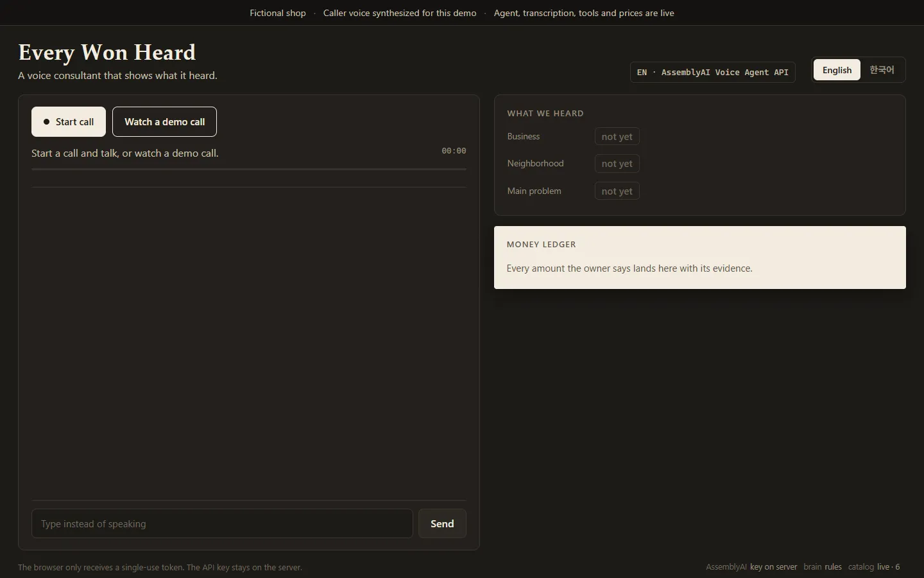This screenshot has width=924, height=578.
Task: Click the 'brain rules' status
Action: (823, 567)
